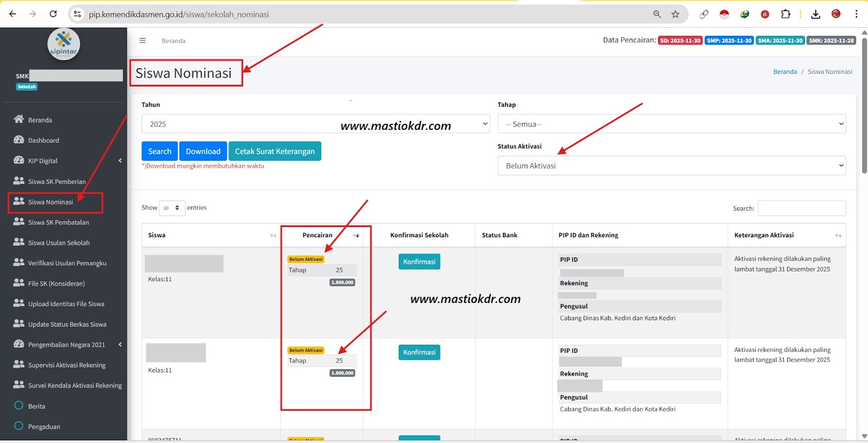Click the SMA: 2025-11-30 badge
Viewport: 868px width, 443px height.
pyautogui.click(x=780, y=41)
